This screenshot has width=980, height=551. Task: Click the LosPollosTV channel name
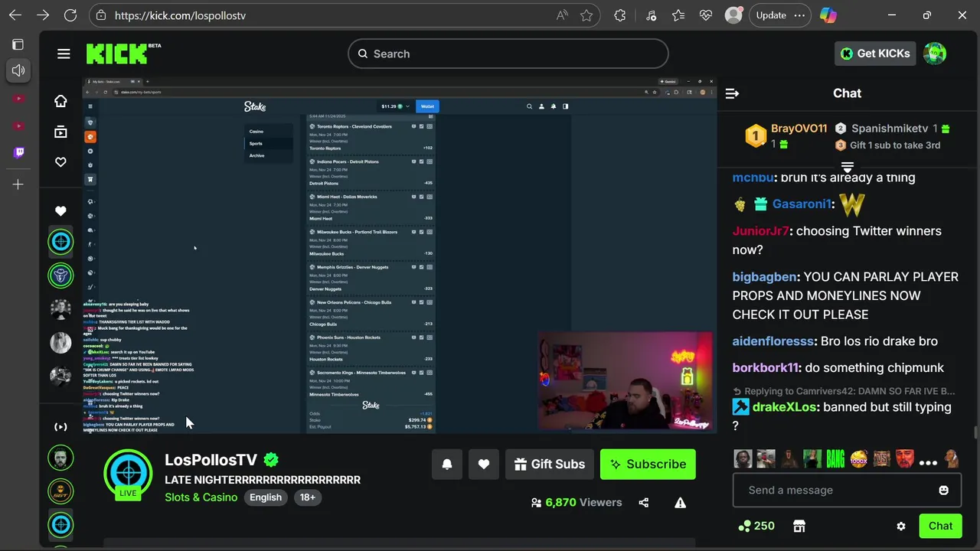point(211,460)
